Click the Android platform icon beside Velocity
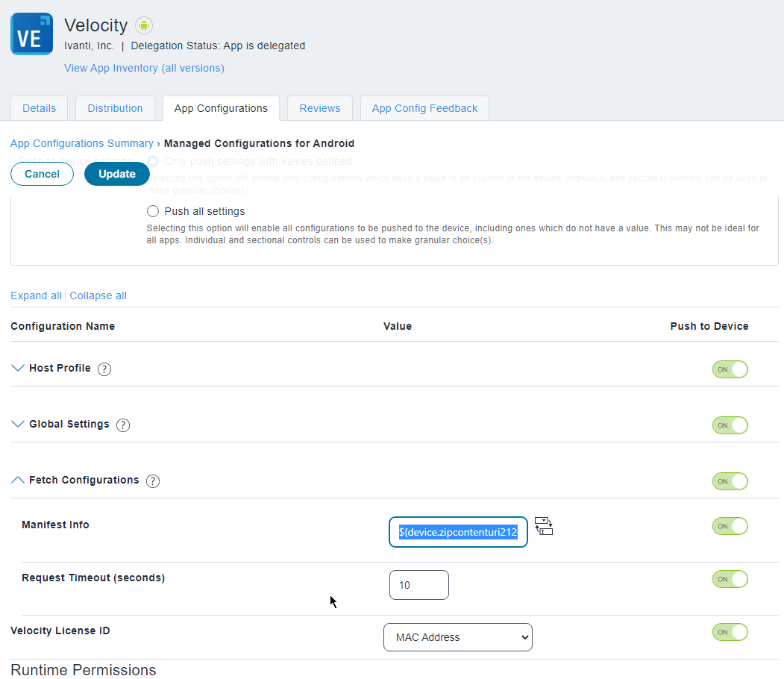784x679 pixels. pyautogui.click(x=143, y=25)
